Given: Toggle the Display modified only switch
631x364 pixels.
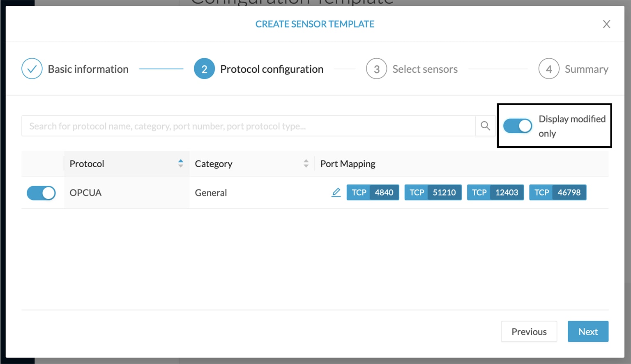Looking at the screenshot, I should point(518,126).
